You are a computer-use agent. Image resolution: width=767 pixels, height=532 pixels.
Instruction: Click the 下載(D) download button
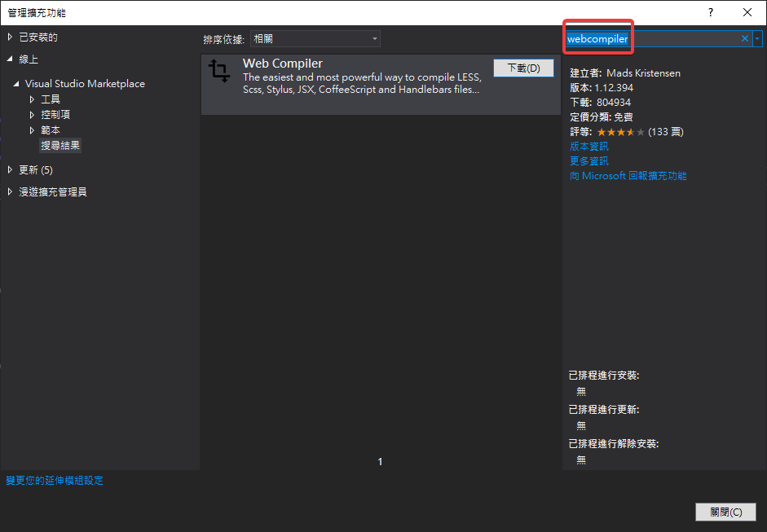tap(523, 68)
